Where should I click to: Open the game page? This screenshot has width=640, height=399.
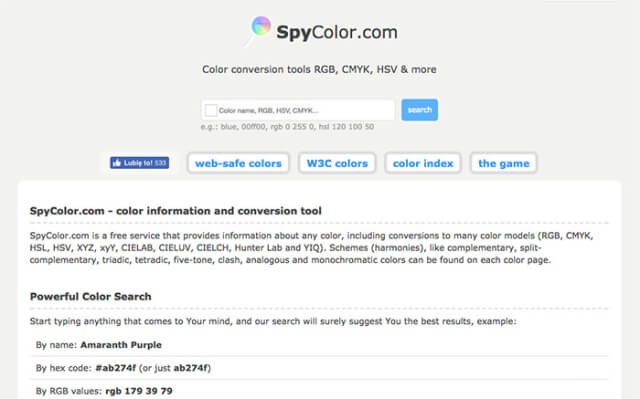coord(504,163)
